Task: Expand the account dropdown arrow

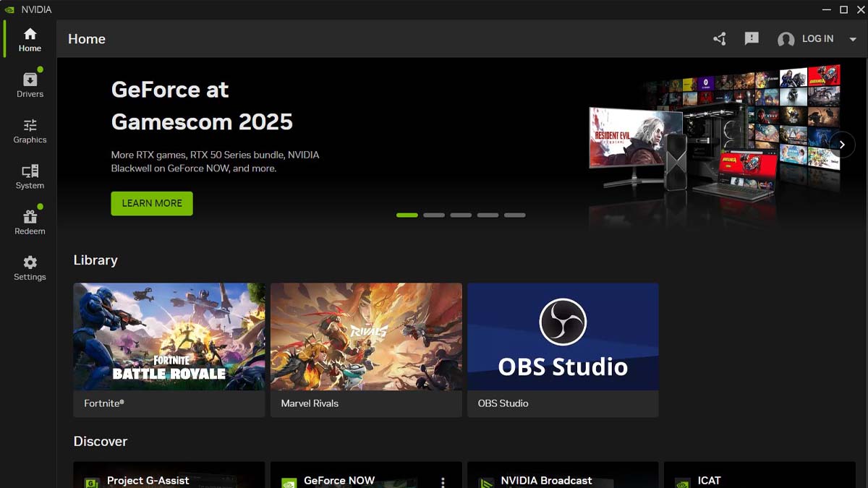Action: point(853,40)
